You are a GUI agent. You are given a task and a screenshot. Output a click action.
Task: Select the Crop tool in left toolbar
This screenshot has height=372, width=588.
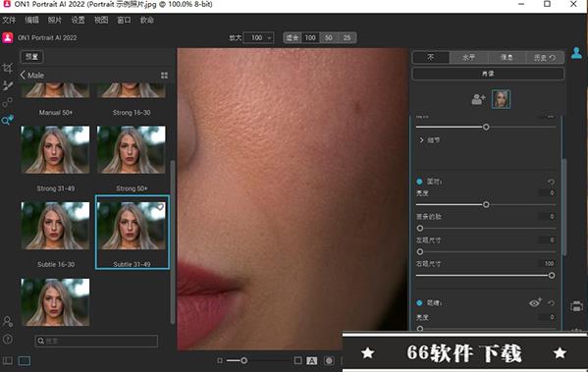coord(8,68)
